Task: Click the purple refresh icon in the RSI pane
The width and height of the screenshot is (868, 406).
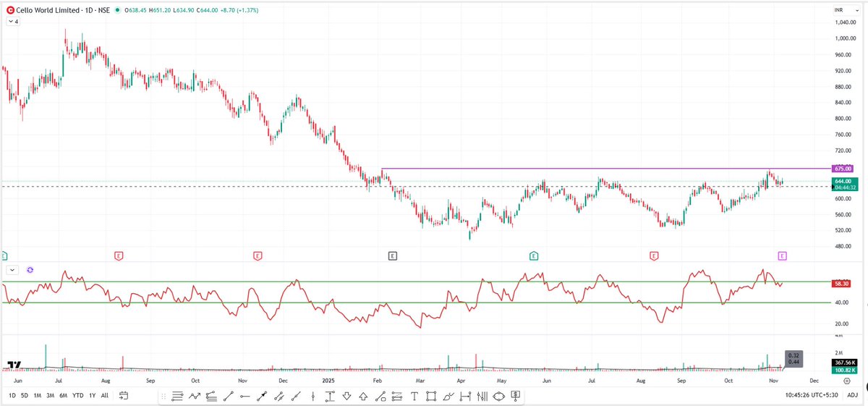Action: click(x=30, y=269)
